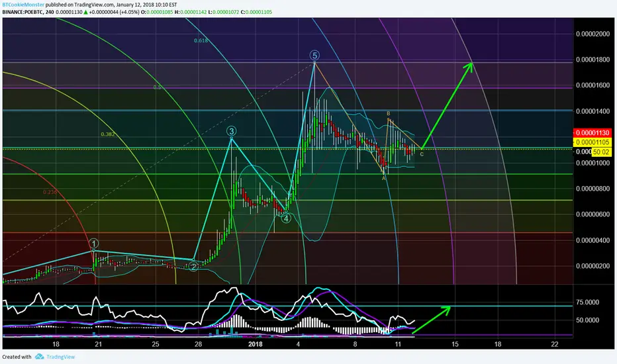Click the TradingView cloud logo icon
This screenshot has height=364, width=617.
[x=39, y=357]
